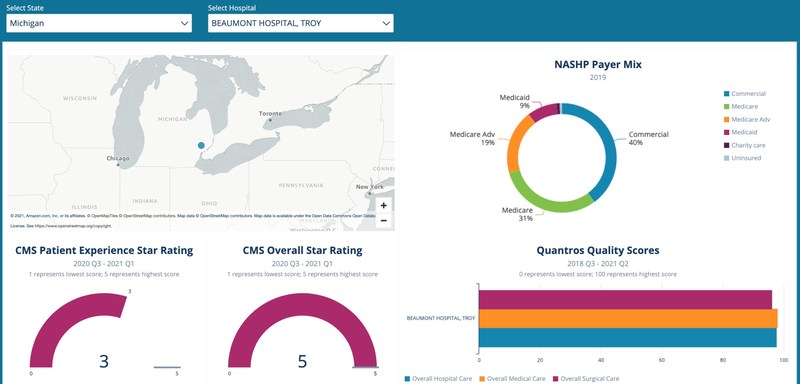Open the Select Hospital dropdown
Viewport: 800px width, 384px height.
301,23
